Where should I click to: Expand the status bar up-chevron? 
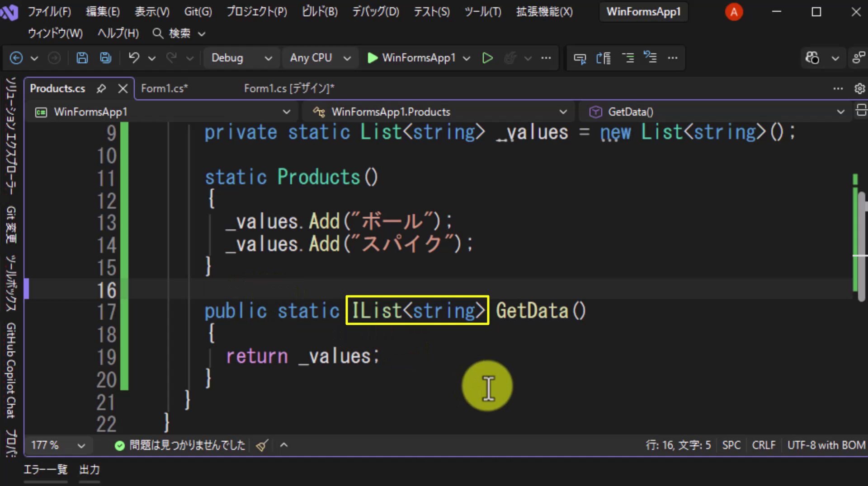[x=284, y=445]
